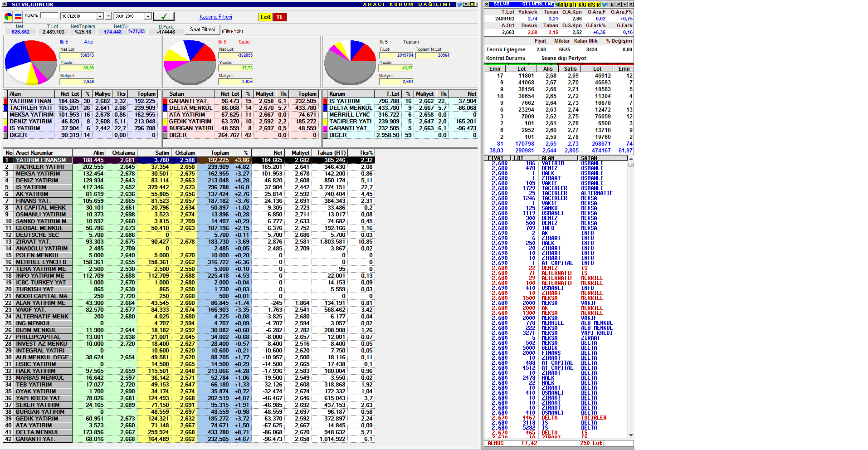Screen dimensions: 868x450
Task: Click the yellow T icon in SILVERLINE toolbar
Action: [x=575, y=5]
